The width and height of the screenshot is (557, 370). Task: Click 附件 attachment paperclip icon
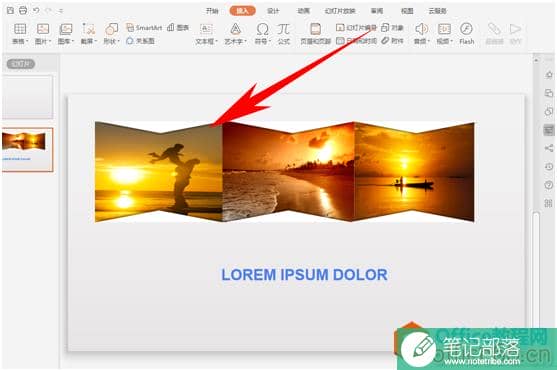(392, 41)
